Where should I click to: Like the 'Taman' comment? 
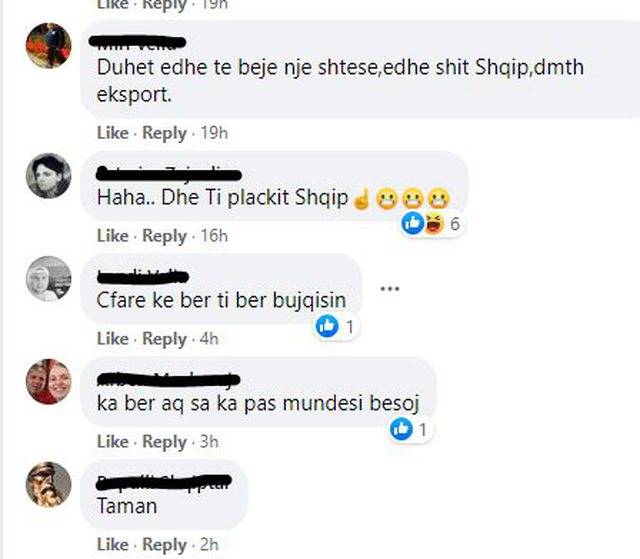(113, 544)
